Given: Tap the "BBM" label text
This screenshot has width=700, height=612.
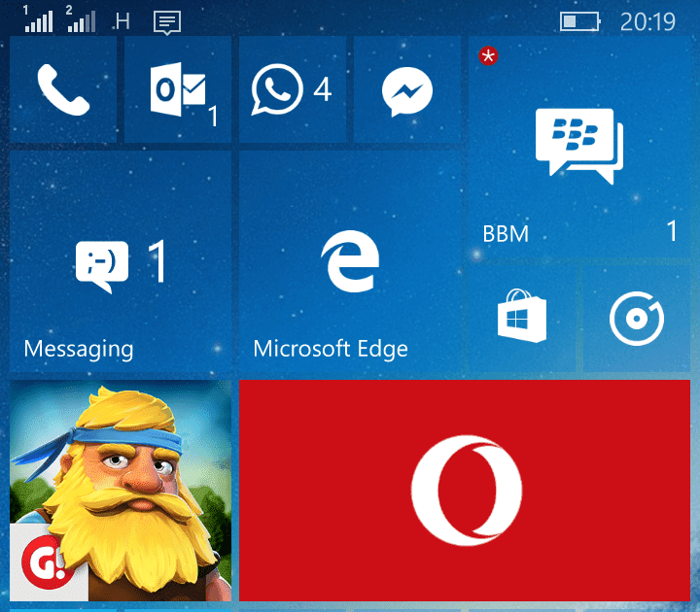Looking at the screenshot, I should [506, 234].
